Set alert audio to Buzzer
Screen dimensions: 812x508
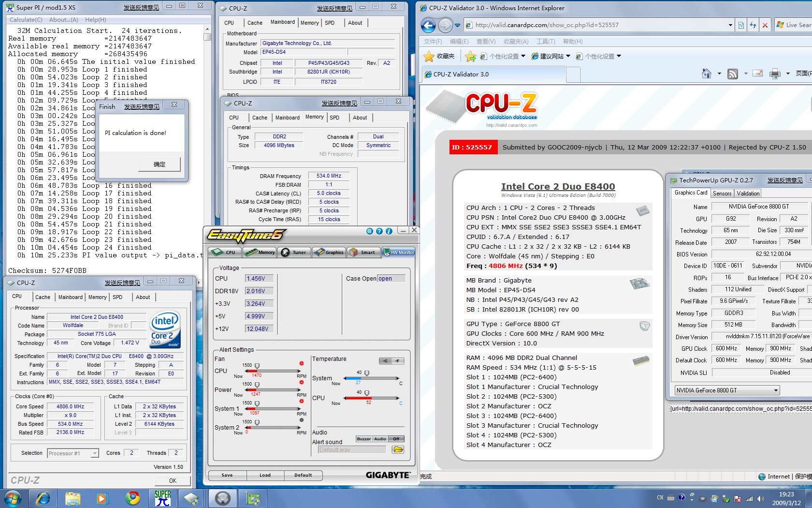point(364,439)
